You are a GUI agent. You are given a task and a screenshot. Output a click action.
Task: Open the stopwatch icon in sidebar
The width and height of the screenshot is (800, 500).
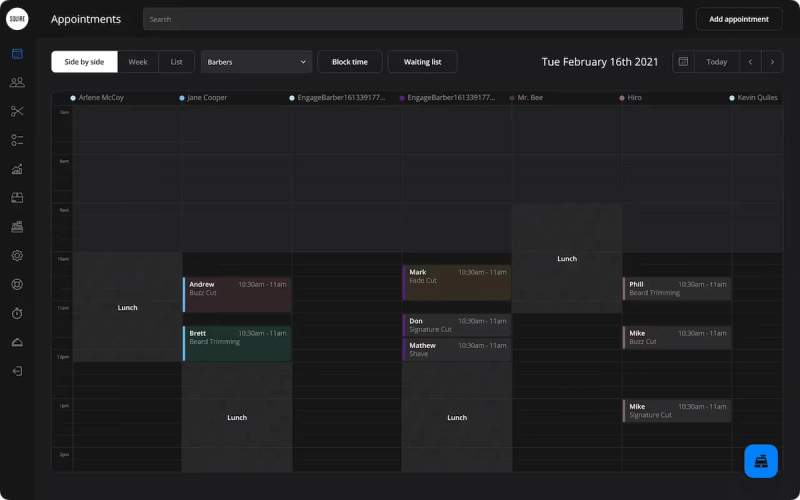(x=17, y=313)
